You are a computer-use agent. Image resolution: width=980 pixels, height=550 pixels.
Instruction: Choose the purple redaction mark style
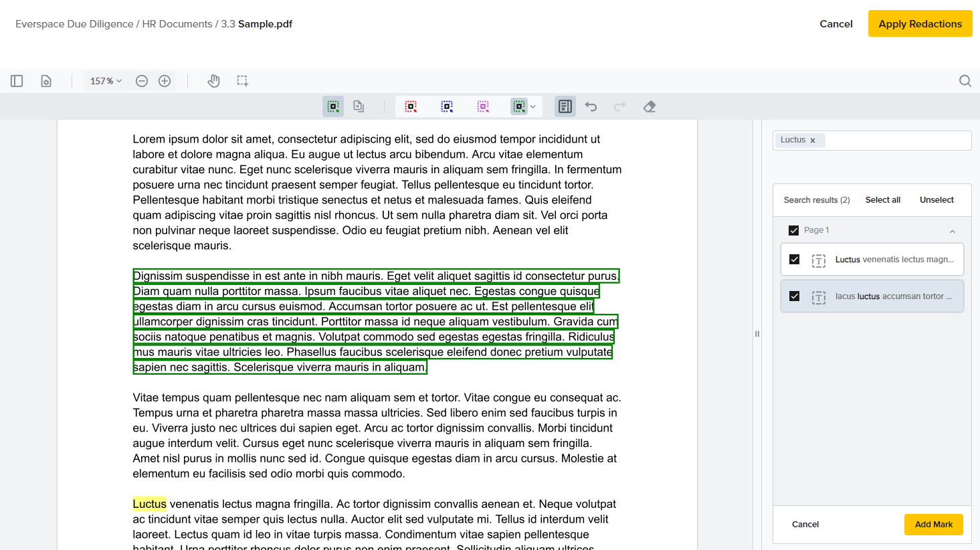tap(483, 106)
